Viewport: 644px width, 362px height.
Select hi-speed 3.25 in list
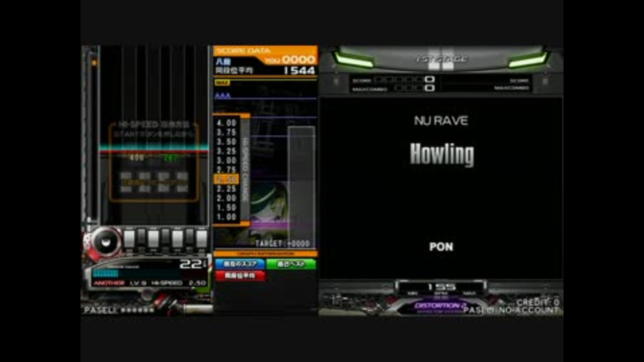click(226, 151)
